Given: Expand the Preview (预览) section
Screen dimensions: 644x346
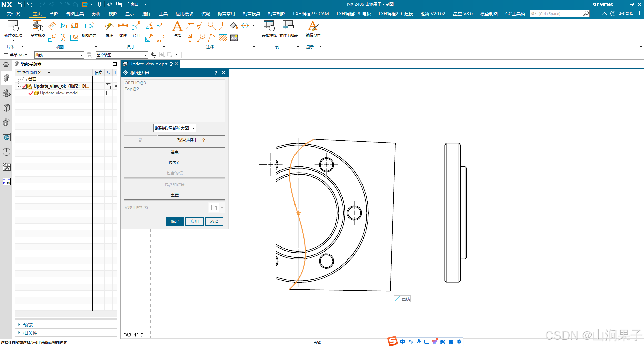Looking at the screenshot, I should click(x=28, y=325).
